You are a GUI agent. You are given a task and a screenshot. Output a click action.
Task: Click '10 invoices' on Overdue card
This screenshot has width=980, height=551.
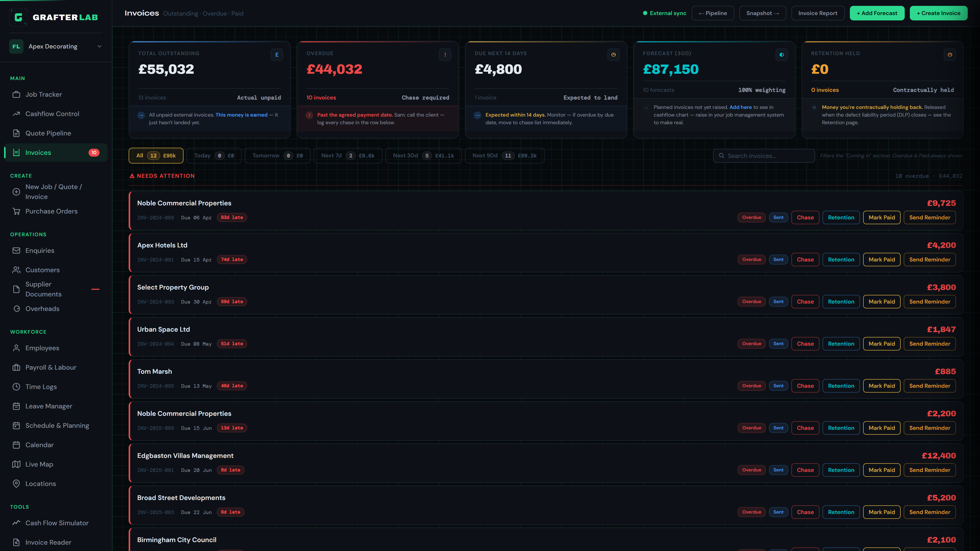321,98
